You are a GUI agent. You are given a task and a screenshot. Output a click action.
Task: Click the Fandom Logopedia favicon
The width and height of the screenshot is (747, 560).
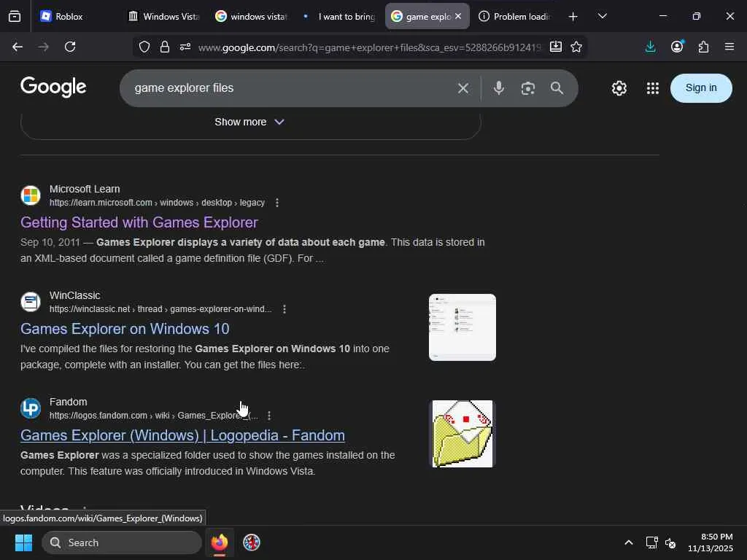(31, 408)
